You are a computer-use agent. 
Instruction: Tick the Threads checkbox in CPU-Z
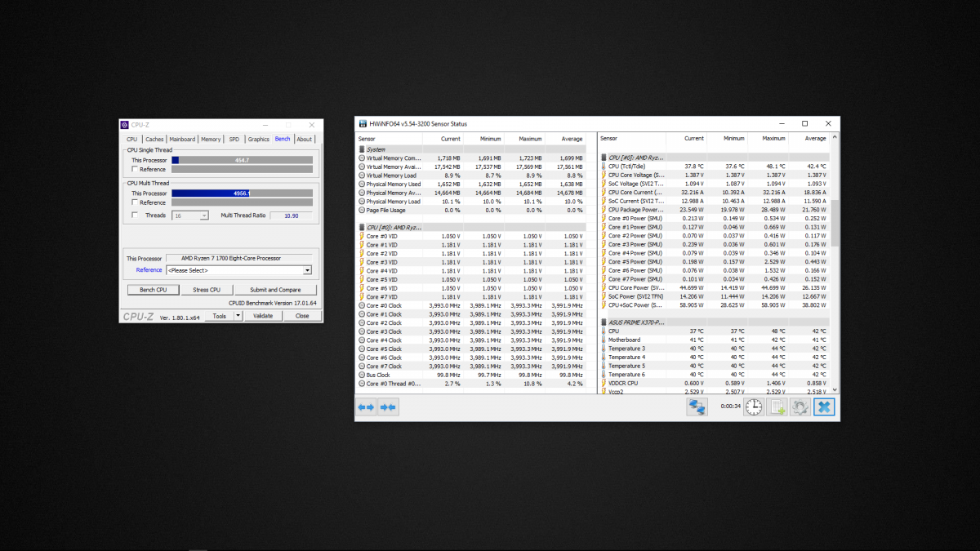[135, 216]
